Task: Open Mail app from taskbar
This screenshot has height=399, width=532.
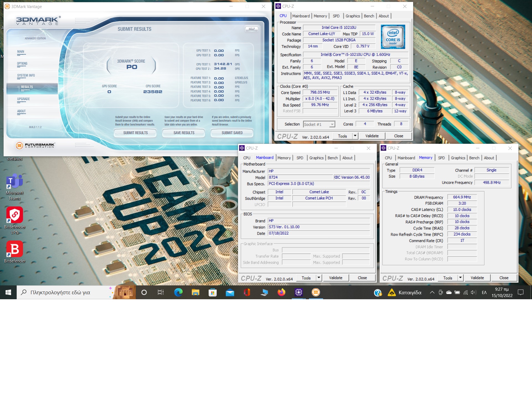Action: (230, 292)
